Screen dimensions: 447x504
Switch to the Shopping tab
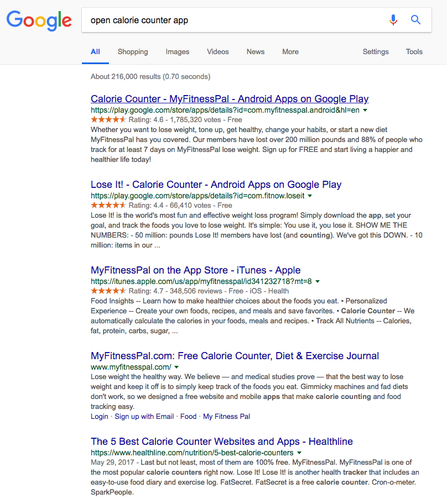point(133,52)
